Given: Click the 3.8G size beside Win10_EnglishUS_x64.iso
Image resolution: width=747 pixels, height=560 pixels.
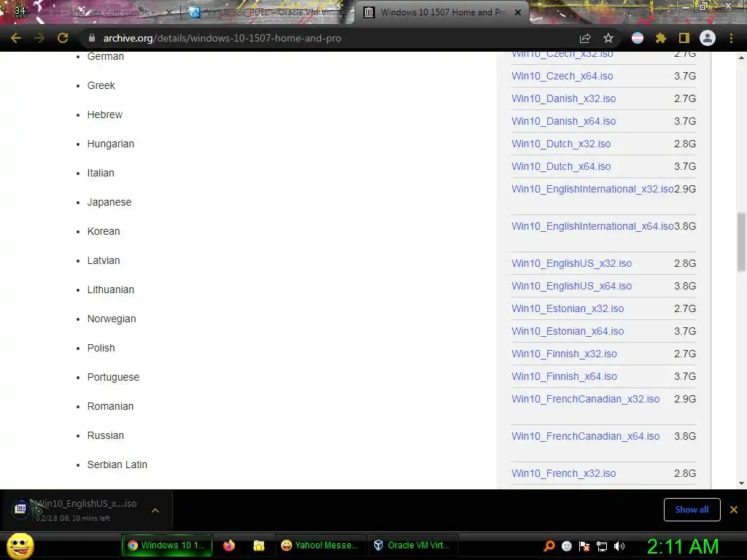Looking at the screenshot, I should click(685, 286).
